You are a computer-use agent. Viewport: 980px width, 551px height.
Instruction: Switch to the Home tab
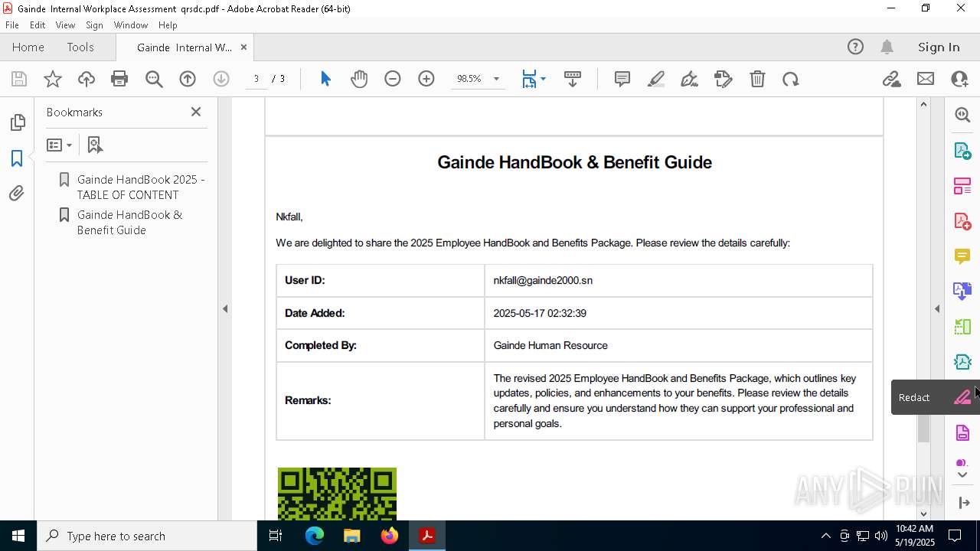[x=28, y=47]
